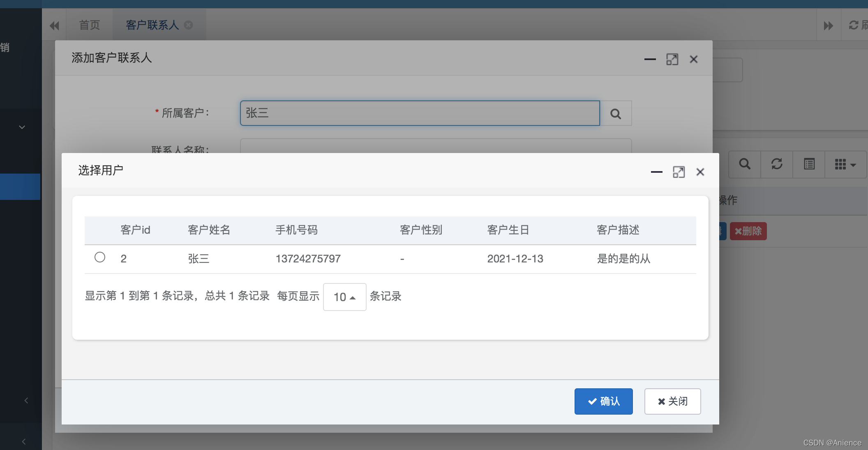868x450 pixels.
Task: Expand sidebar menu chevron down arrow
Action: 22,127
